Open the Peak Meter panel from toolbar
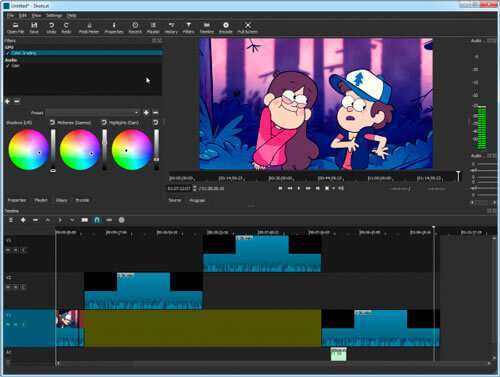 click(89, 28)
